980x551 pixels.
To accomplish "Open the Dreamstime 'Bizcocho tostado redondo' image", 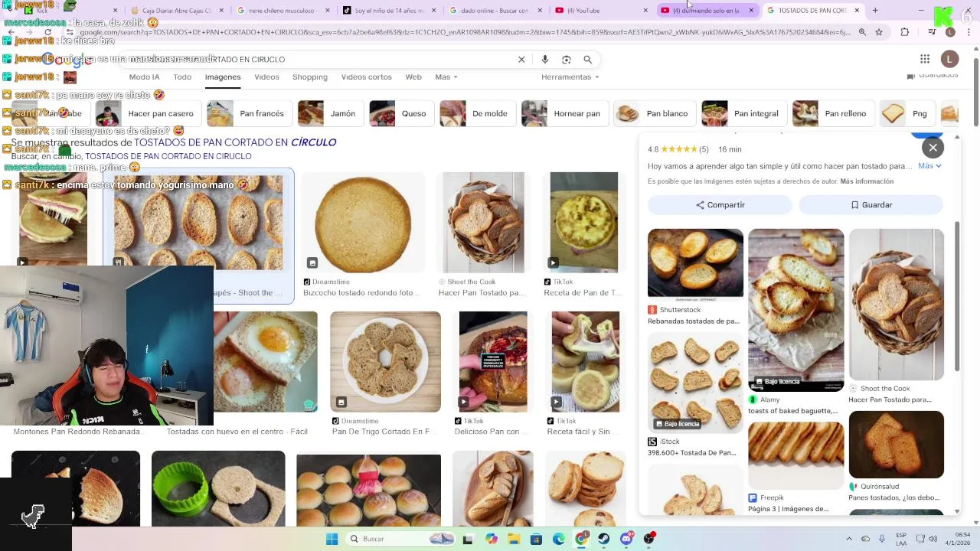I will 363,223.
